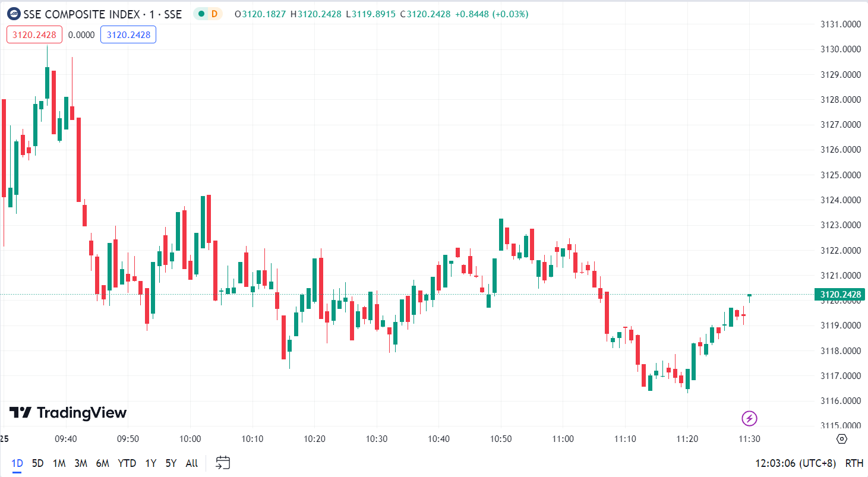Click the purple lightning bolt event icon
868x477 pixels.
click(x=749, y=418)
